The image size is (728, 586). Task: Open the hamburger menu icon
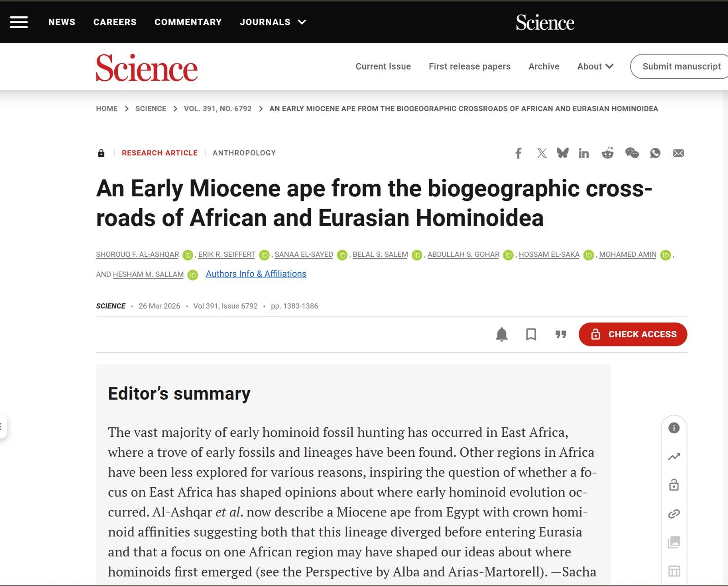19,22
